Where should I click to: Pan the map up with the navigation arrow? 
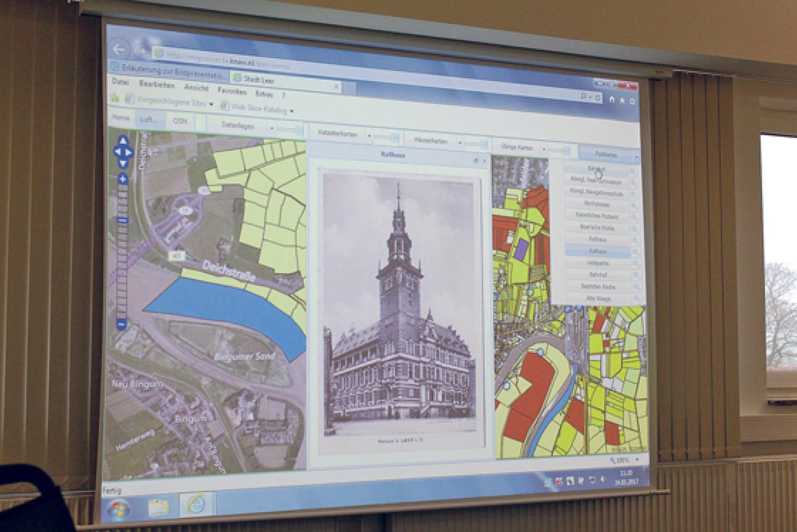click(123, 141)
